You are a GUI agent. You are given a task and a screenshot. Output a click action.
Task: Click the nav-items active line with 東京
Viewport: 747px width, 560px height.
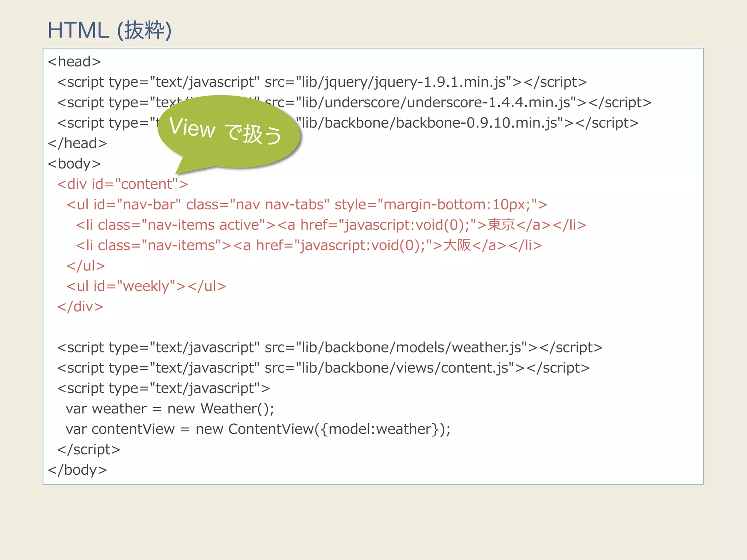[331, 225]
